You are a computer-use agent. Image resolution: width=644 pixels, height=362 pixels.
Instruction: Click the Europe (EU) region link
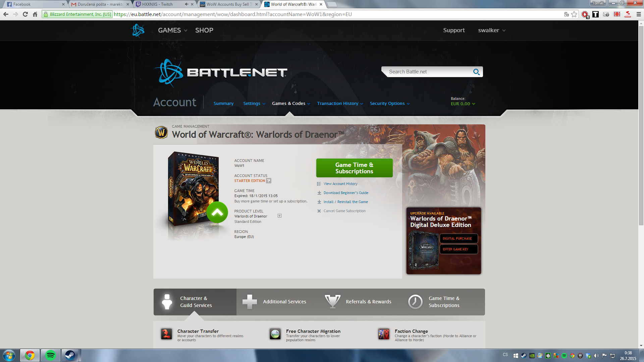click(x=244, y=237)
